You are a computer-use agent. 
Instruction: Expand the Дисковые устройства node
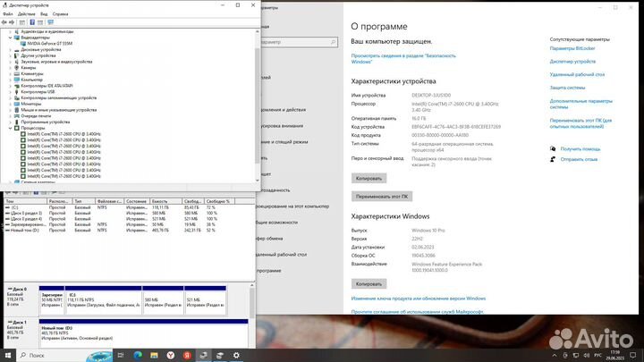tap(10, 50)
